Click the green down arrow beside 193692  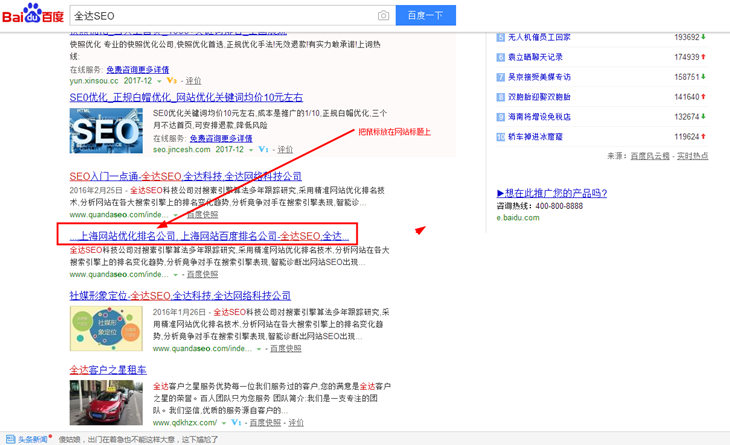tap(703, 37)
